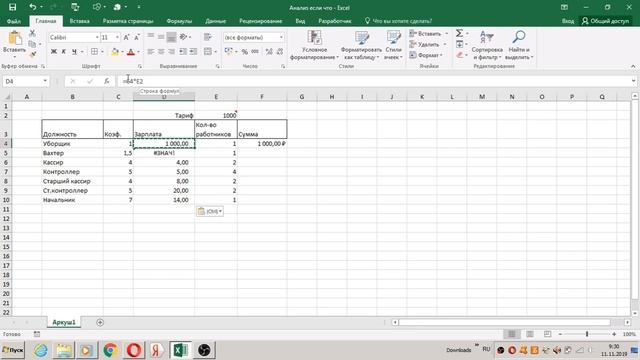Add a new sheet with the plus button

pos(100,322)
